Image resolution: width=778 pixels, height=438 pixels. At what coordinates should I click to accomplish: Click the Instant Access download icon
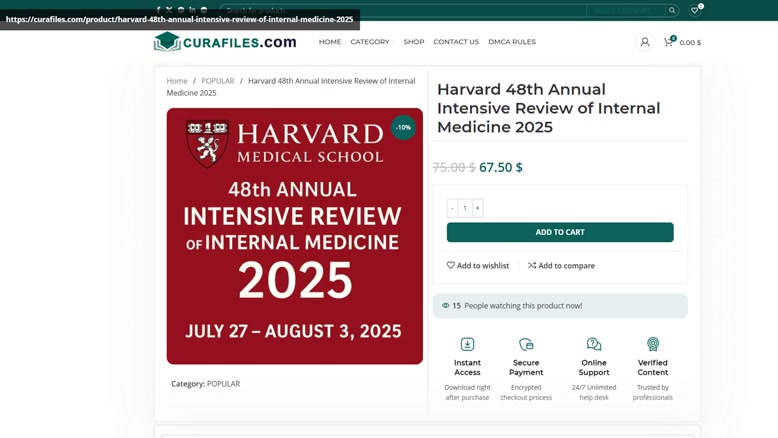click(x=467, y=344)
